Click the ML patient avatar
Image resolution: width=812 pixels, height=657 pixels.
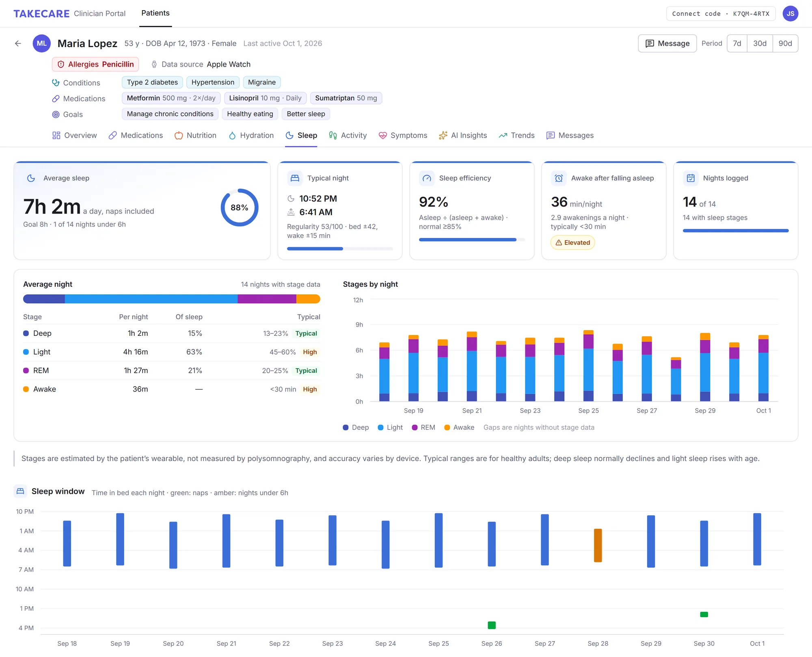tap(41, 43)
